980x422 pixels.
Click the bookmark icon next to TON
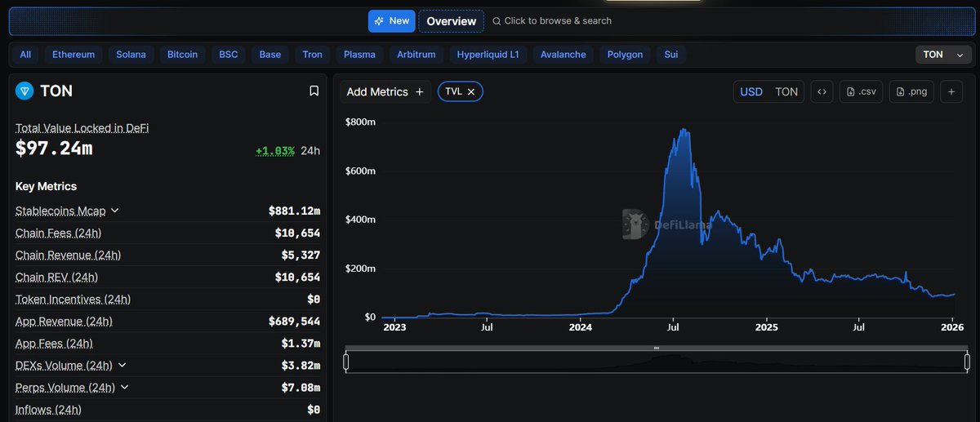click(314, 91)
